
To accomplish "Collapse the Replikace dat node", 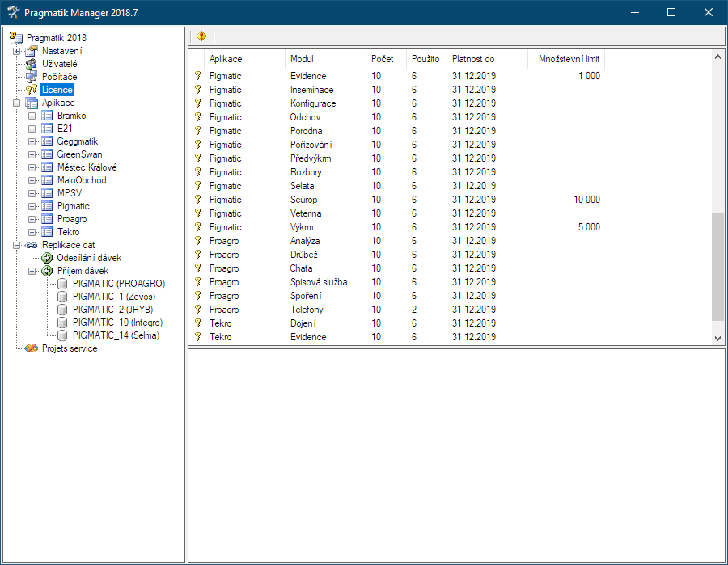I will tap(17, 245).
